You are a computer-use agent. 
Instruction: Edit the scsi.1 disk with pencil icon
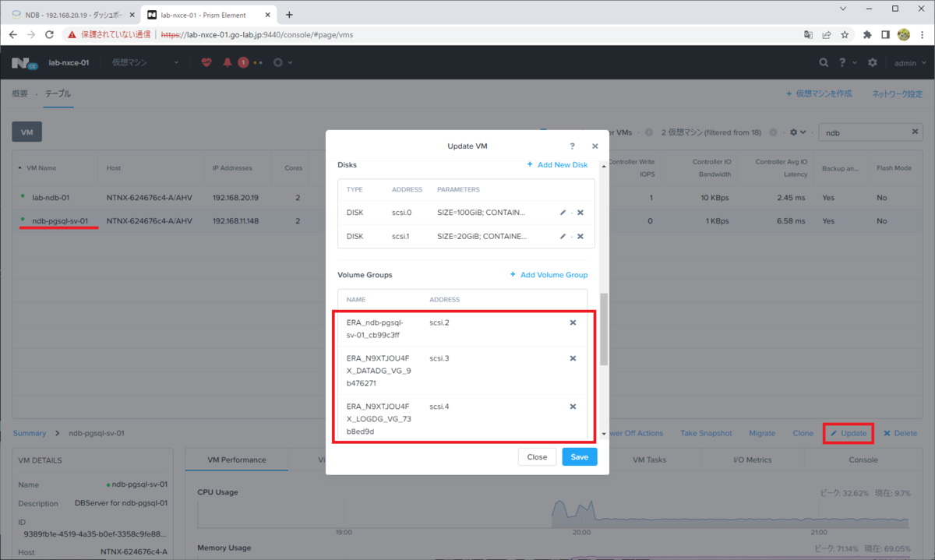tap(563, 236)
